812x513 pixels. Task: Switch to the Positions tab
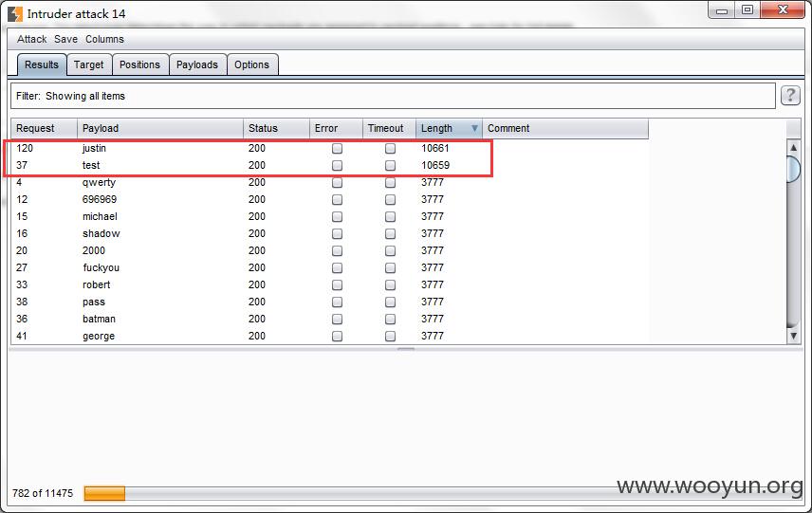[x=139, y=64]
